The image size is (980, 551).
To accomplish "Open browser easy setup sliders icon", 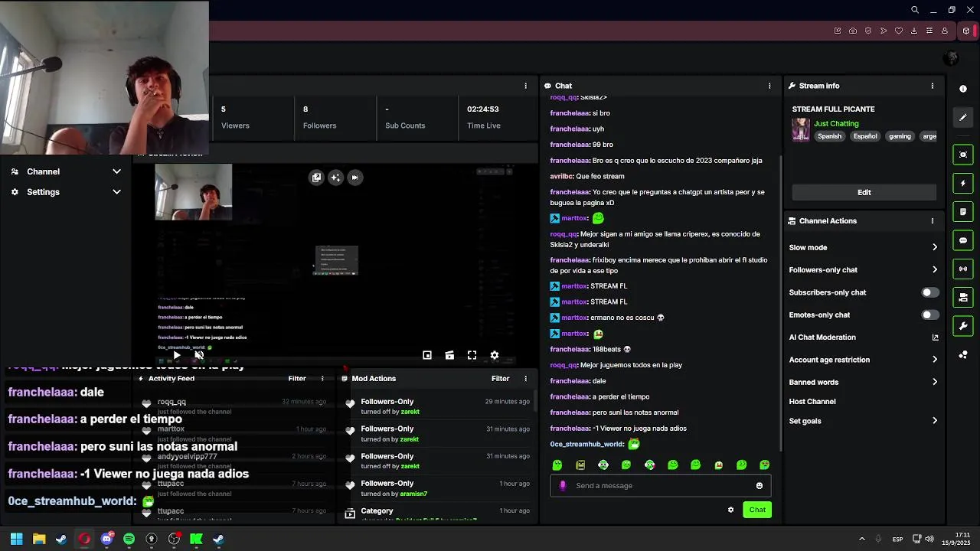I will coord(929,31).
